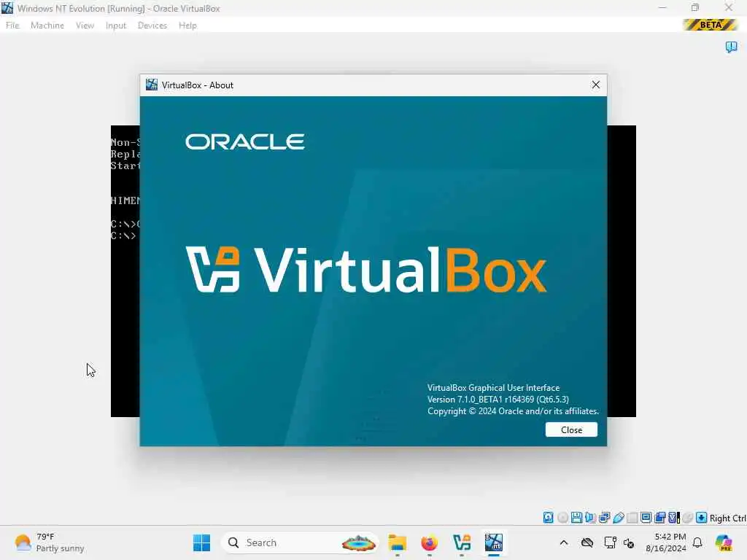The height and width of the screenshot is (560, 747).
Task: Expand the system tray hidden icons chevron
Action: pos(564,542)
